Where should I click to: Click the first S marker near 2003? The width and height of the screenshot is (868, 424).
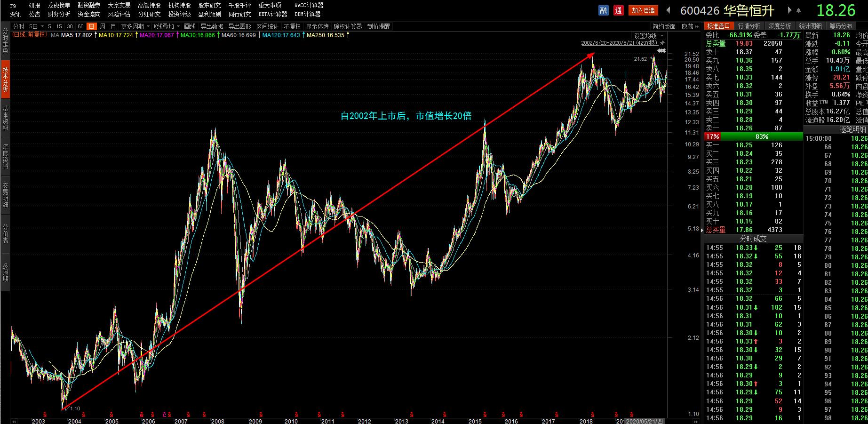coord(45,414)
